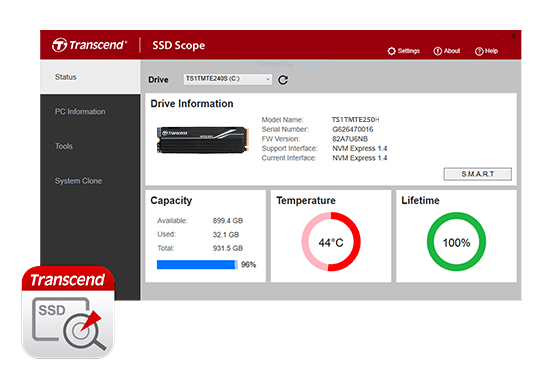The width and height of the screenshot is (550, 376).
Task: Click the Capacity heading
Action: pos(171,201)
